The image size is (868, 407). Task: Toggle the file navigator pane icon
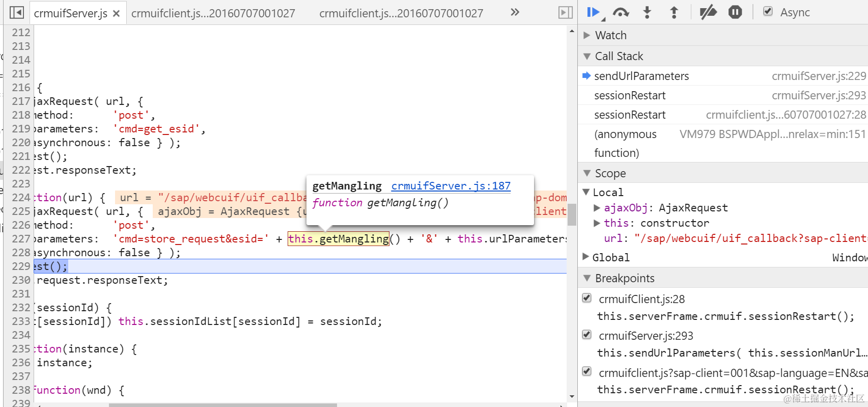tap(17, 12)
